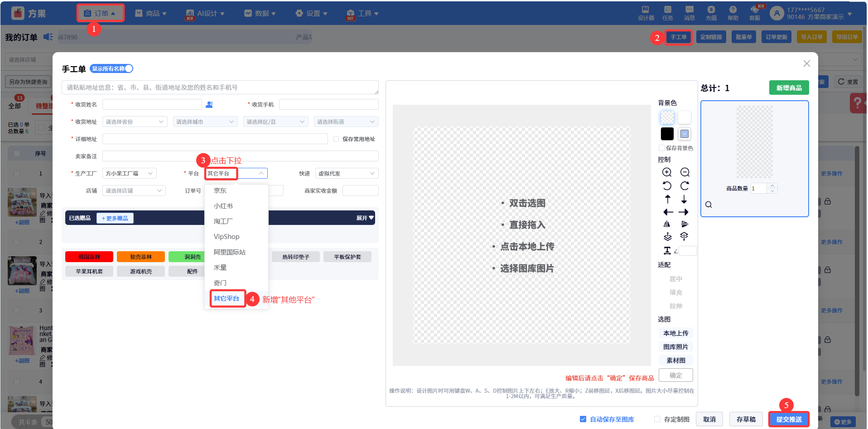Check 保存背景色 checkbox
The width and height of the screenshot is (868, 429).
(662, 148)
